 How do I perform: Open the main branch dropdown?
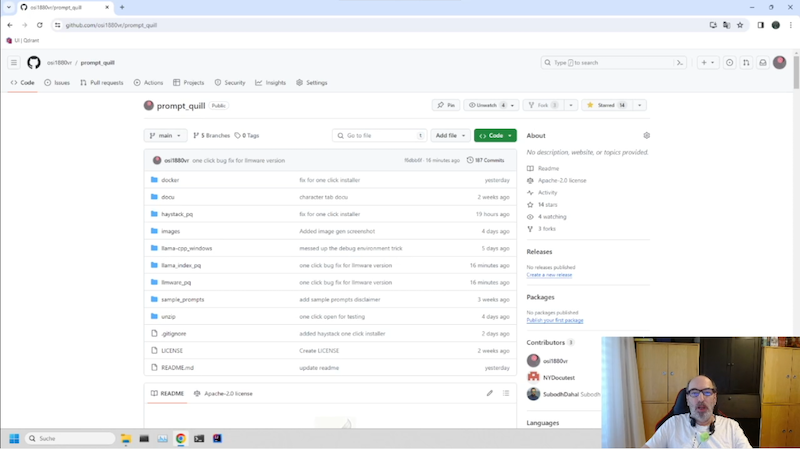coord(165,135)
